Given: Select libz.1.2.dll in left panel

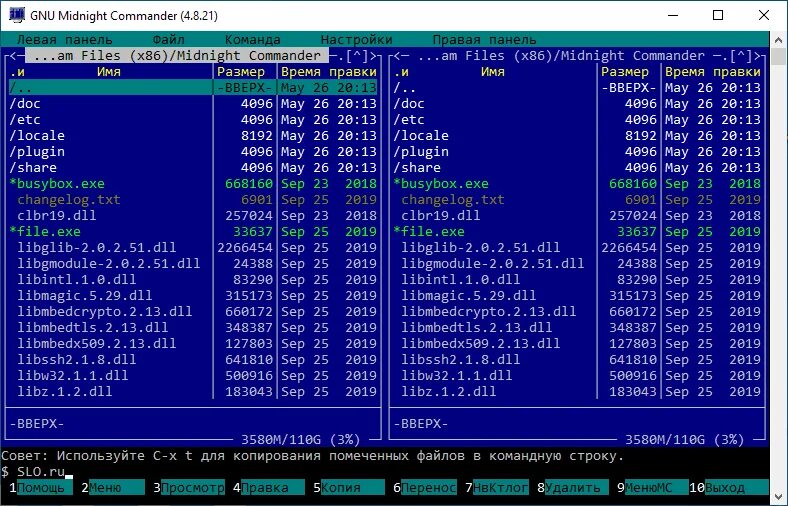Looking at the screenshot, I should point(193,391).
